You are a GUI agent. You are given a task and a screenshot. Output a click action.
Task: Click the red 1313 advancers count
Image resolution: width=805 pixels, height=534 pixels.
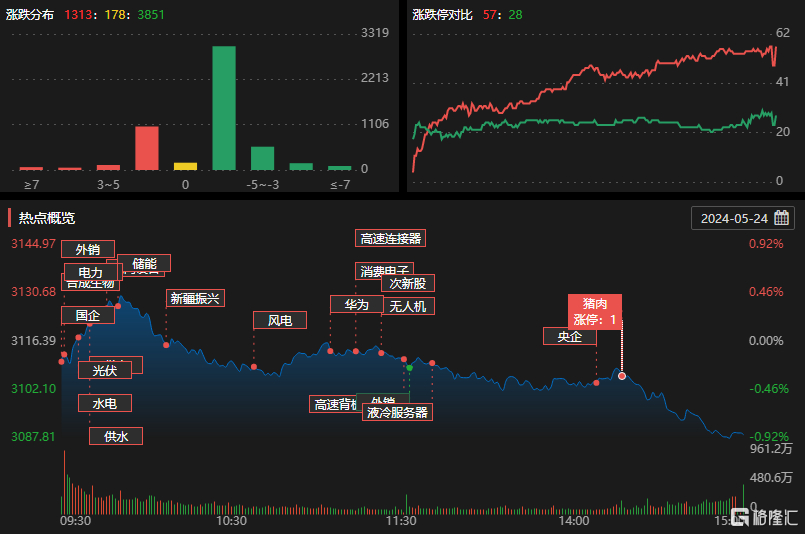pos(78,14)
